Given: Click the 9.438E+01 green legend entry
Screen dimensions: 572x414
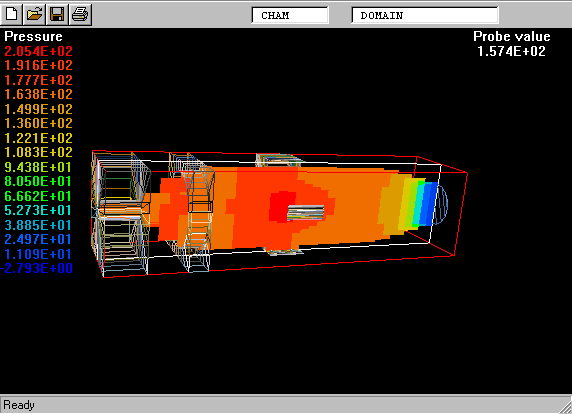Looking at the screenshot, I should click(38, 167).
